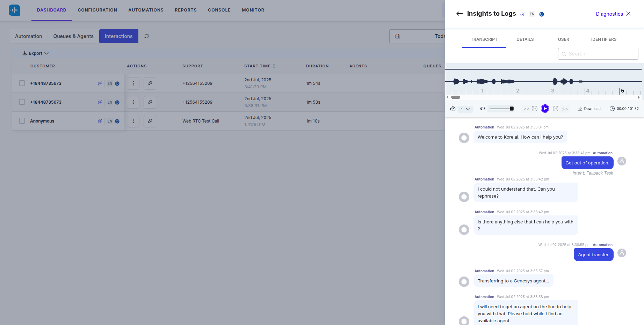Click the refresh icon beside Interactions
The height and width of the screenshot is (325, 644).
coord(147,36)
